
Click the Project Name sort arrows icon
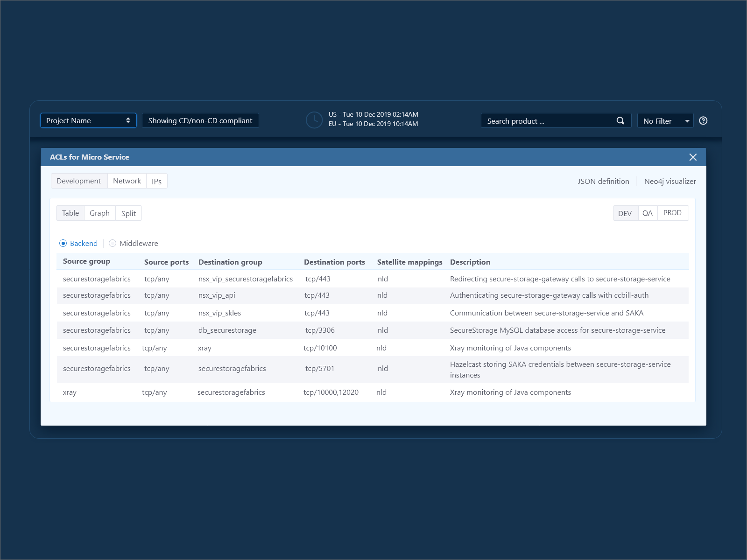coord(128,120)
